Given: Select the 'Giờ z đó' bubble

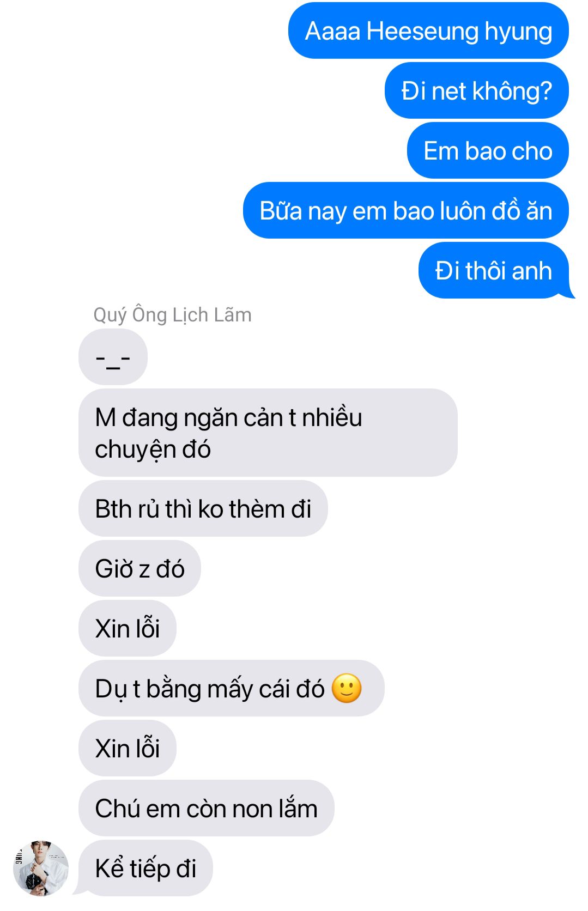Looking at the screenshot, I should [140, 568].
